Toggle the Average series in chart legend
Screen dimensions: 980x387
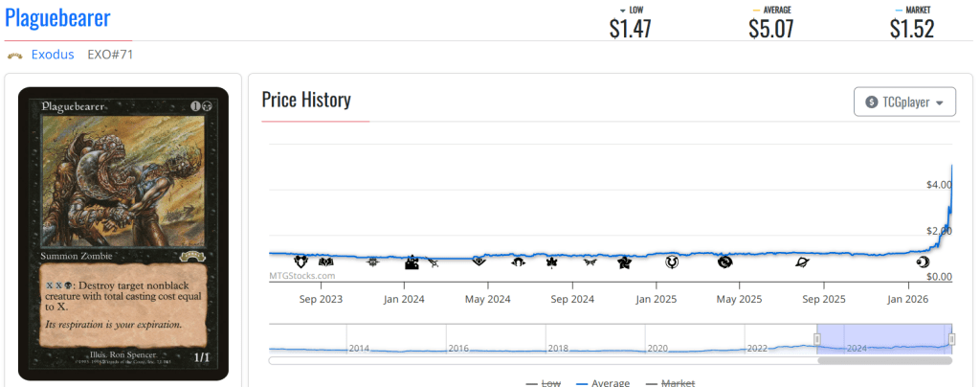coord(603,383)
